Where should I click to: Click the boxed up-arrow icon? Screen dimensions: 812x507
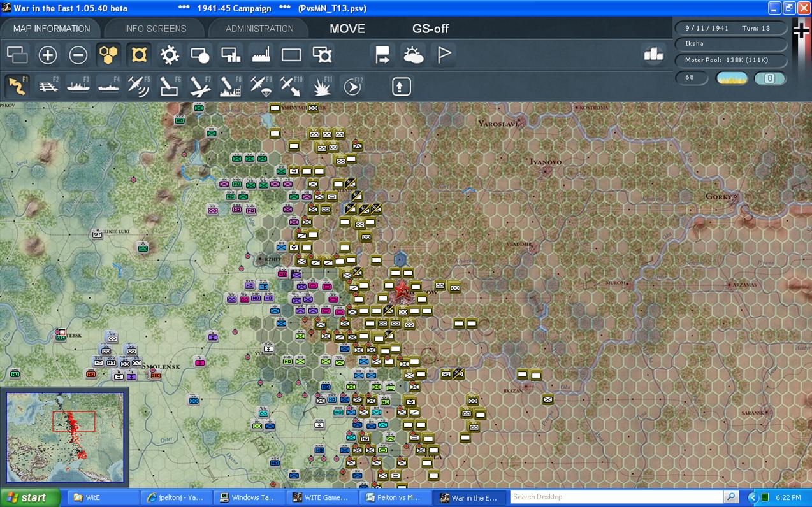coord(402,86)
